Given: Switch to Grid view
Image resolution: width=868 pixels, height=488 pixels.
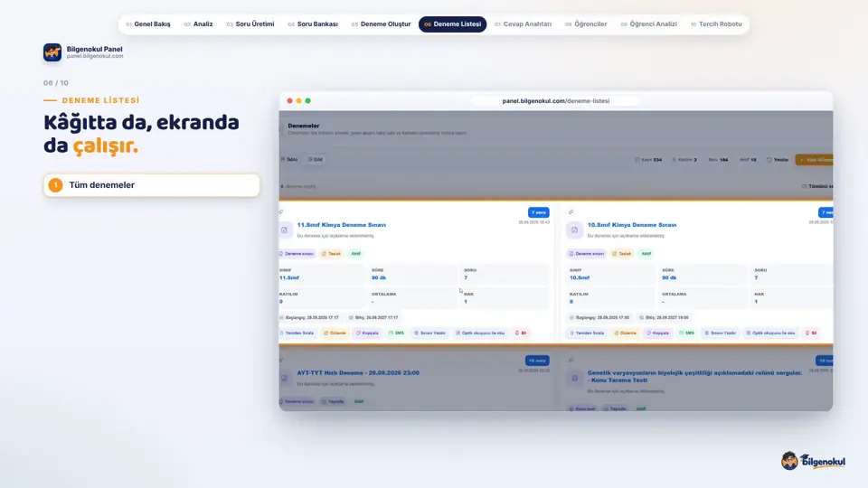Looking at the screenshot, I should tap(316, 159).
